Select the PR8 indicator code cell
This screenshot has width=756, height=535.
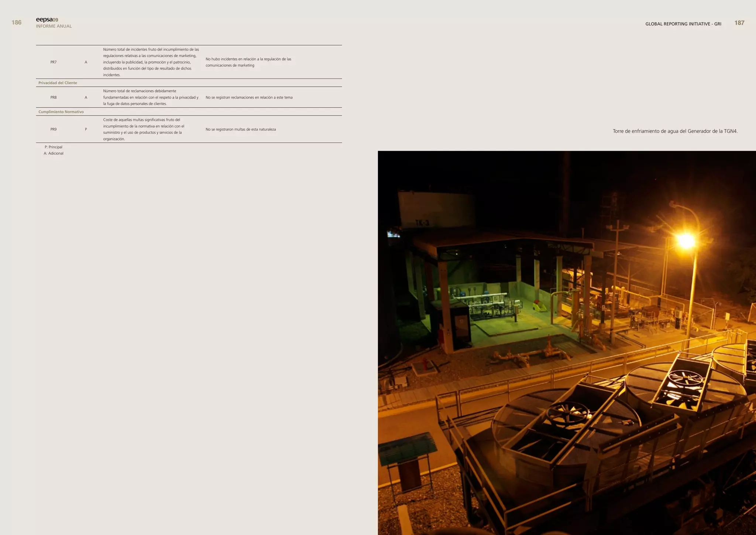pyautogui.click(x=54, y=98)
